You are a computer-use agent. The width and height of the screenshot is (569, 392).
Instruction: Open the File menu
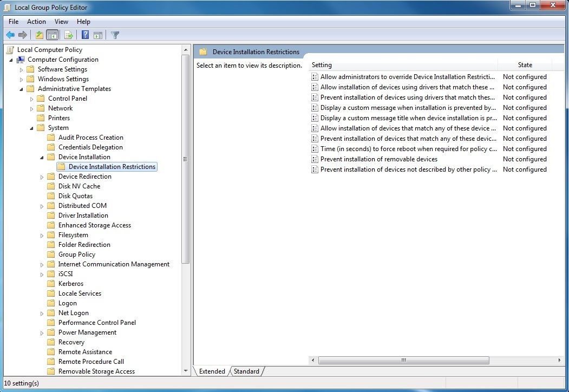(14, 22)
